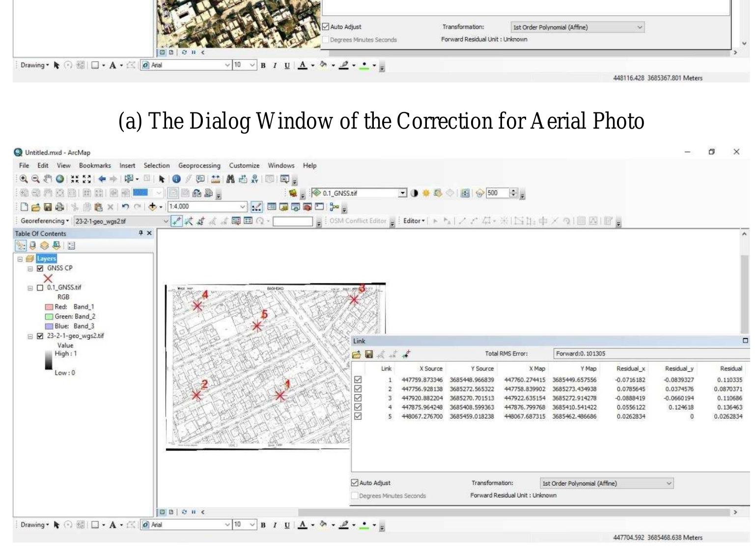The image size is (756, 546).
Task: Open the Customize menu
Action: pos(244,166)
